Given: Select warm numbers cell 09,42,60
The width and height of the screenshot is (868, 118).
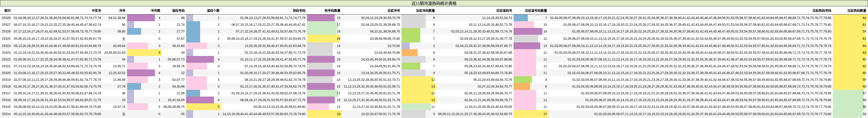Looking at the screenshot, I should 178,46.
